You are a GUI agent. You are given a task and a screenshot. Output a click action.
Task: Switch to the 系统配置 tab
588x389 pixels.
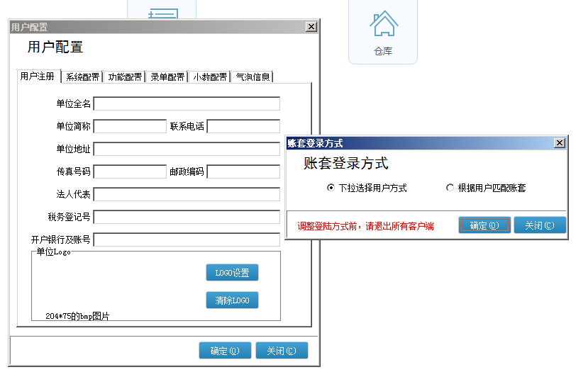tap(82, 77)
